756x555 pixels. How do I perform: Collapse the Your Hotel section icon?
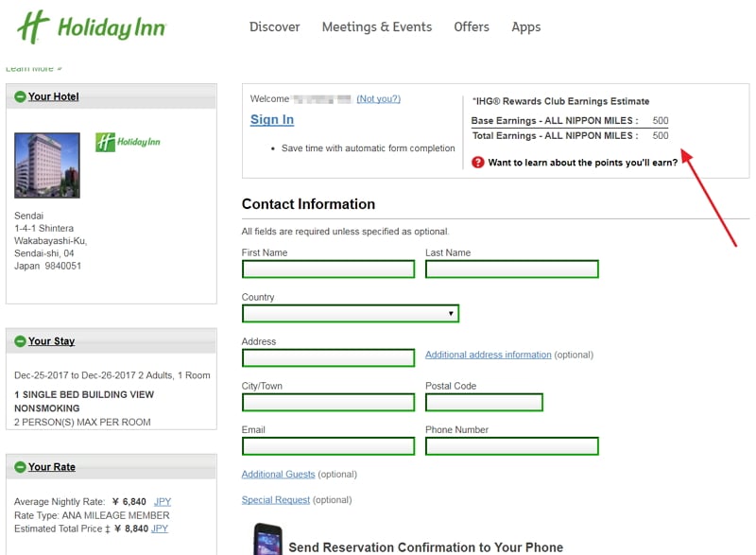tap(20, 96)
